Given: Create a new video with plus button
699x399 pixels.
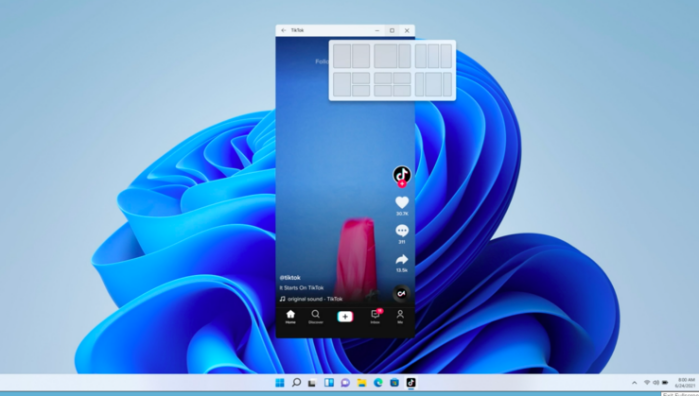Looking at the screenshot, I should coord(345,317).
